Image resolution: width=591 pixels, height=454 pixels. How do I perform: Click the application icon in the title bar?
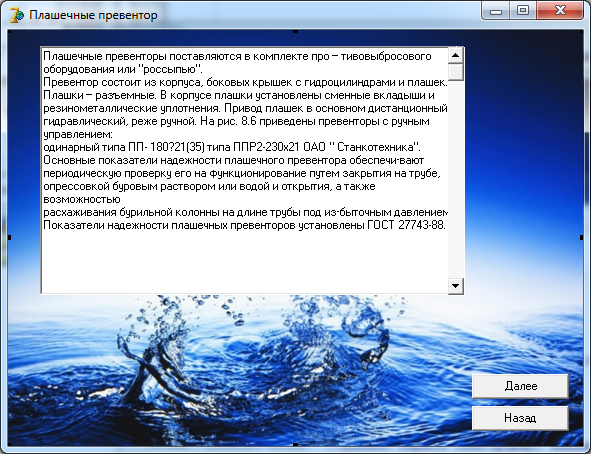tap(17, 15)
